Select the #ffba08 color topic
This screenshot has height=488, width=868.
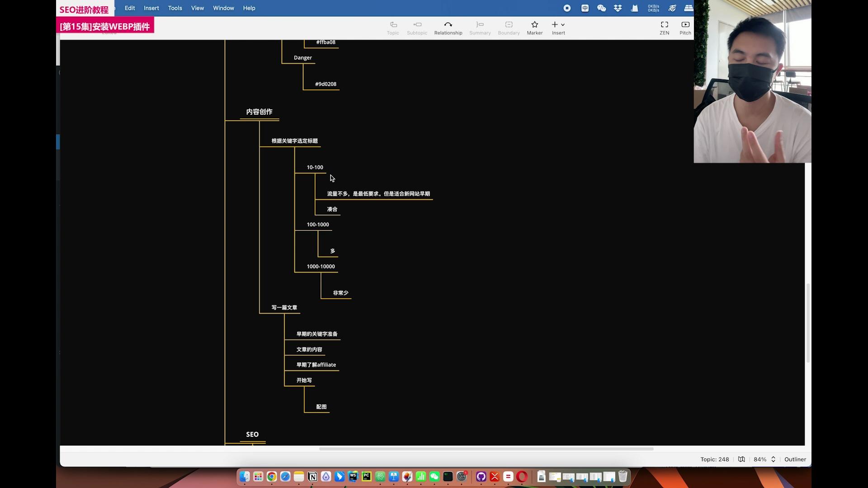tap(326, 42)
